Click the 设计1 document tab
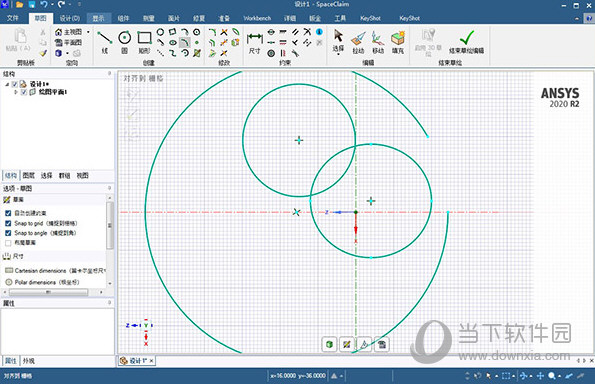Screen dimensions: 595x385 tap(136, 361)
